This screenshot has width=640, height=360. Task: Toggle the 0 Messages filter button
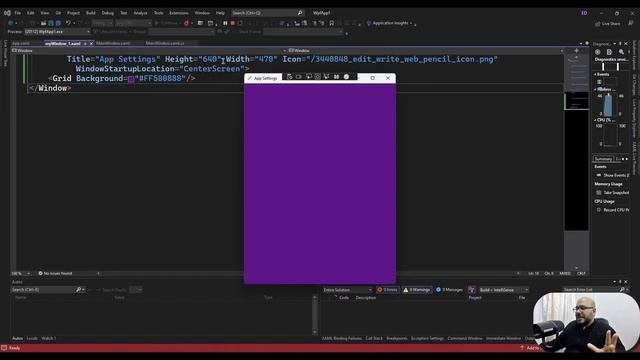click(x=449, y=290)
